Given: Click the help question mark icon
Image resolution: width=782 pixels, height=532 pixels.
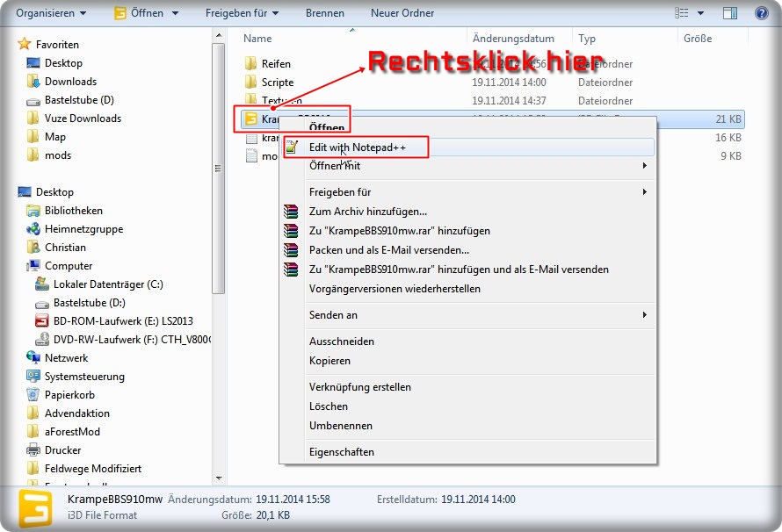Looking at the screenshot, I should coord(762,13).
